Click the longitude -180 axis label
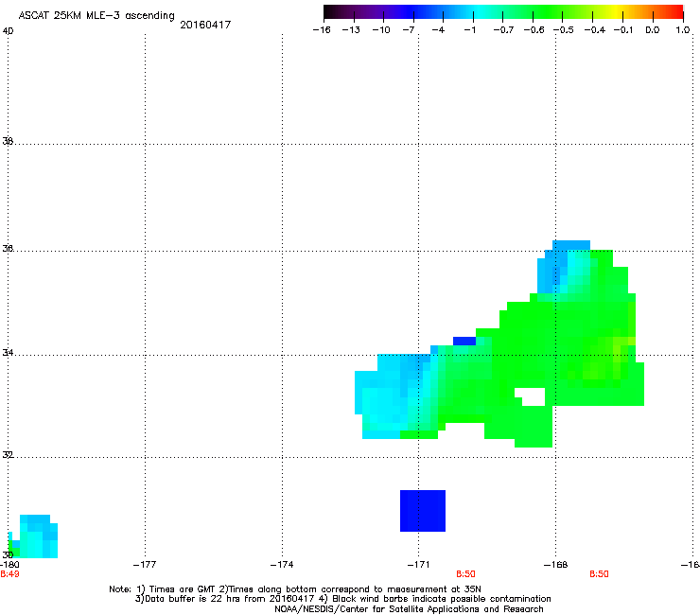Image resolution: width=700 pixels, height=615 pixels. 9,565
